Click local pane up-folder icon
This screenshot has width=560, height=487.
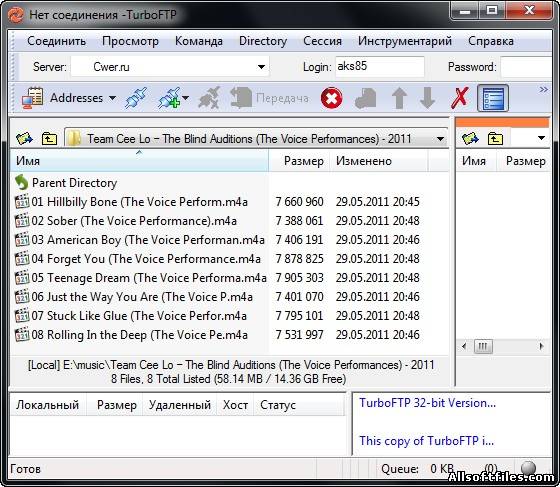(49, 138)
